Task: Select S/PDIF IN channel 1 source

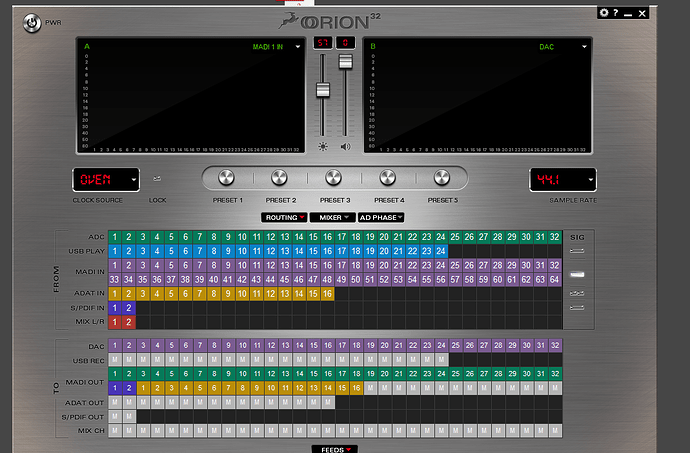Action: point(115,308)
